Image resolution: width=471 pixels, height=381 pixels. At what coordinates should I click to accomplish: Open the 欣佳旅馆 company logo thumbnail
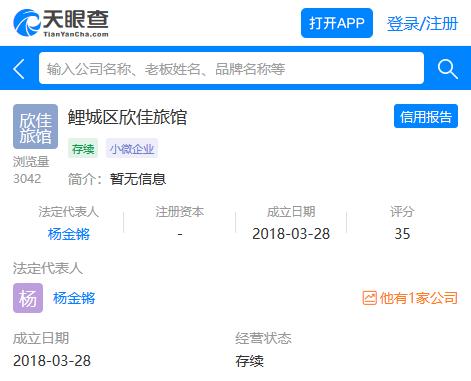[35, 126]
